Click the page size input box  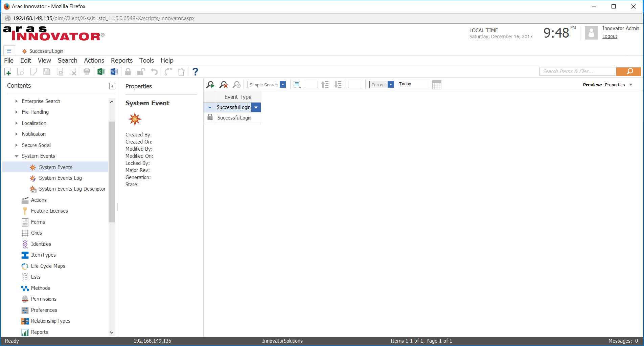coord(310,85)
